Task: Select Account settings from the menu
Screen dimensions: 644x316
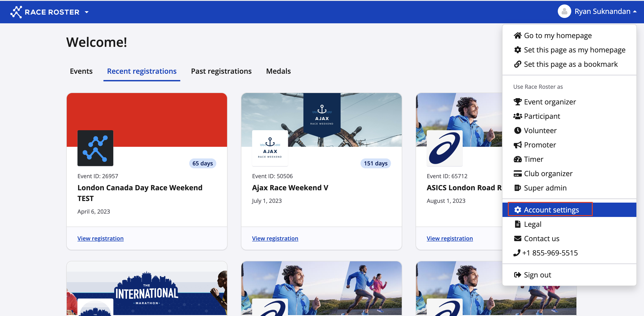Action: [551, 210]
